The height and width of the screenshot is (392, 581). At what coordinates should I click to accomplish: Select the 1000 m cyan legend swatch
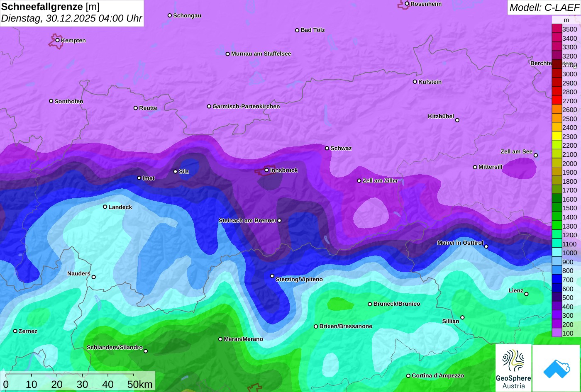coord(557,253)
